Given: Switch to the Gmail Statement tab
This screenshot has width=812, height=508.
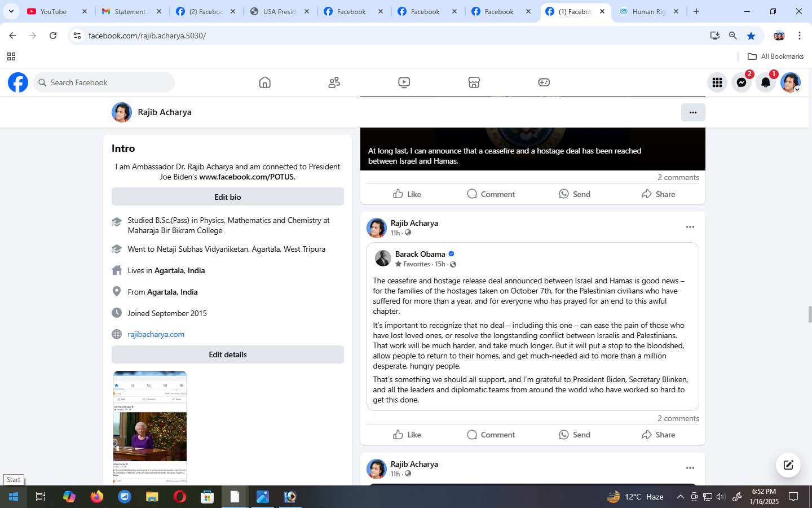Looking at the screenshot, I should 131,11.
